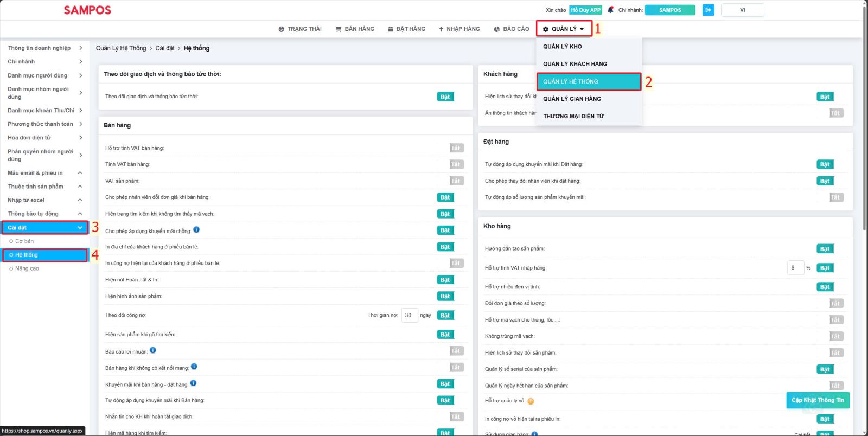868x436 pixels.
Task: Select Nâng cao settings item
Action: [x=27, y=268]
